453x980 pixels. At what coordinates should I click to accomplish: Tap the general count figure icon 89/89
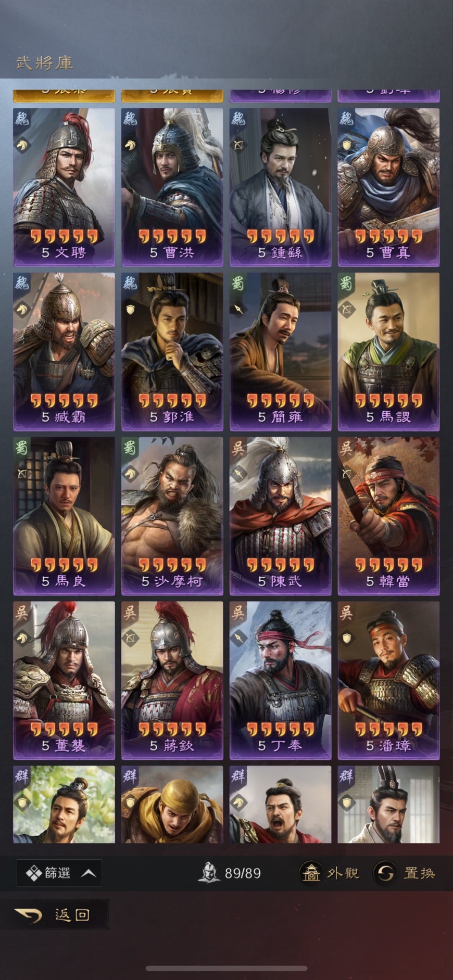tap(209, 873)
